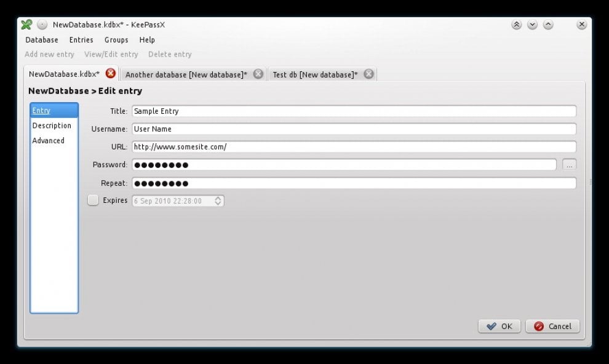Close the Test db tab
This screenshot has width=609, height=364.
point(368,74)
